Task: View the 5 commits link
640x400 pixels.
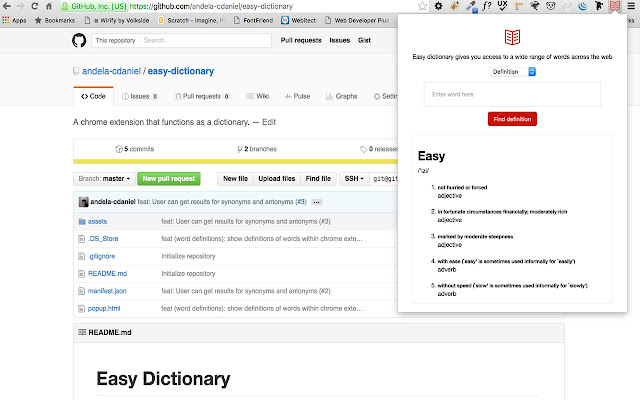Action: 135,149
